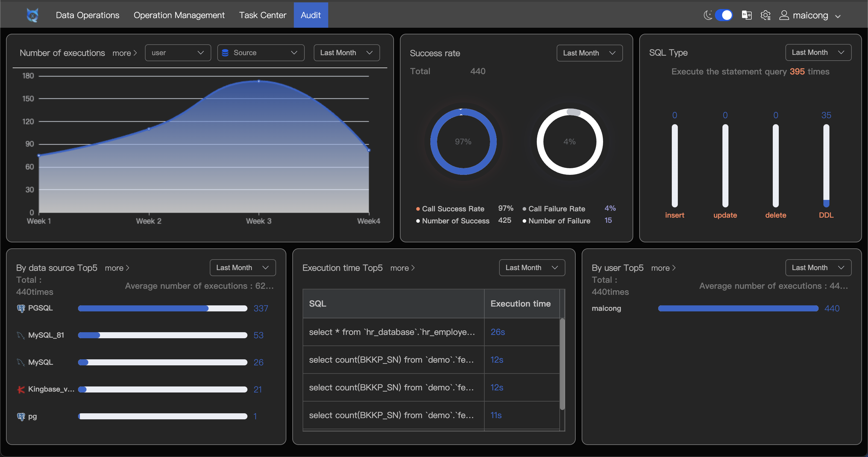Click the MySQL_81 dolphin icon

pos(21,335)
